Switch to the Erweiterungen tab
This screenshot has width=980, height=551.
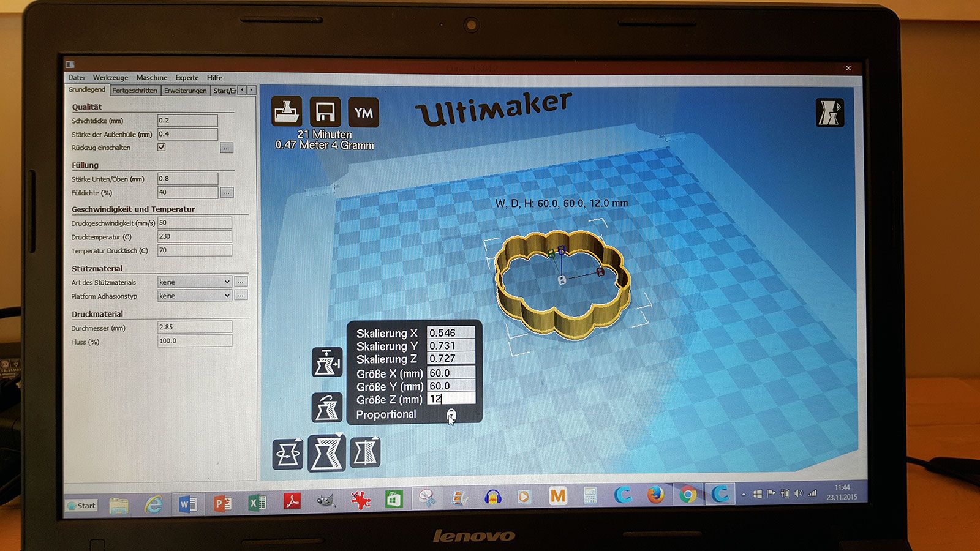[186, 91]
